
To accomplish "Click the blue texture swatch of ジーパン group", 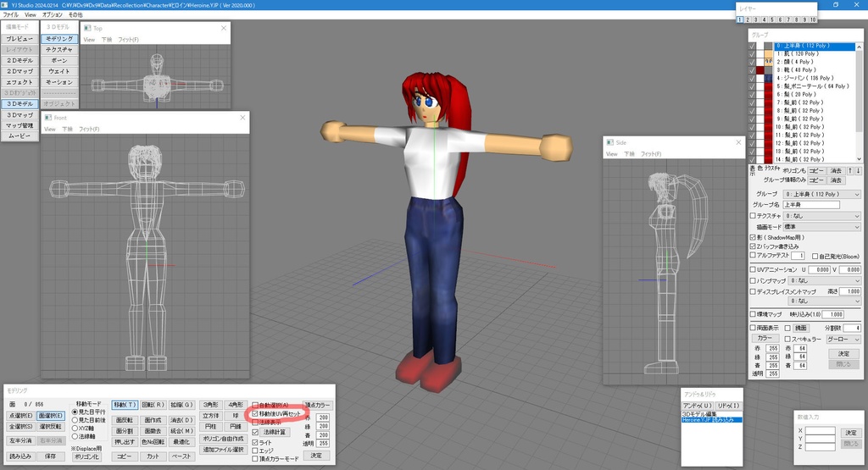I will 768,79.
